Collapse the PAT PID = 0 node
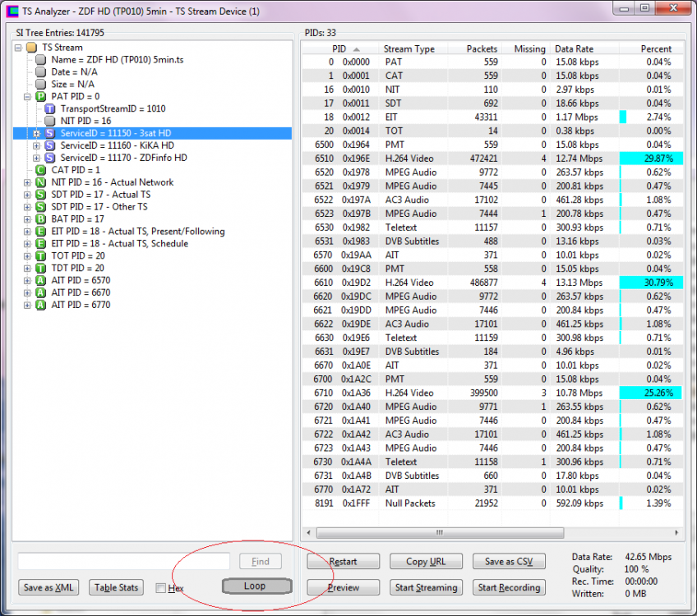Image resolution: width=697 pixels, height=616 pixels. [x=27, y=96]
